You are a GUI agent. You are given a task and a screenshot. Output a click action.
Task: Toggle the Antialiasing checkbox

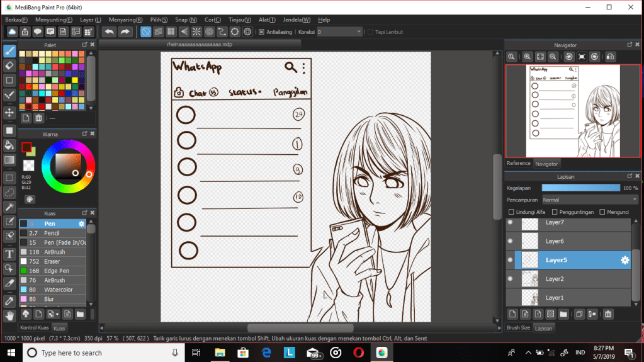(x=261, y=32)
